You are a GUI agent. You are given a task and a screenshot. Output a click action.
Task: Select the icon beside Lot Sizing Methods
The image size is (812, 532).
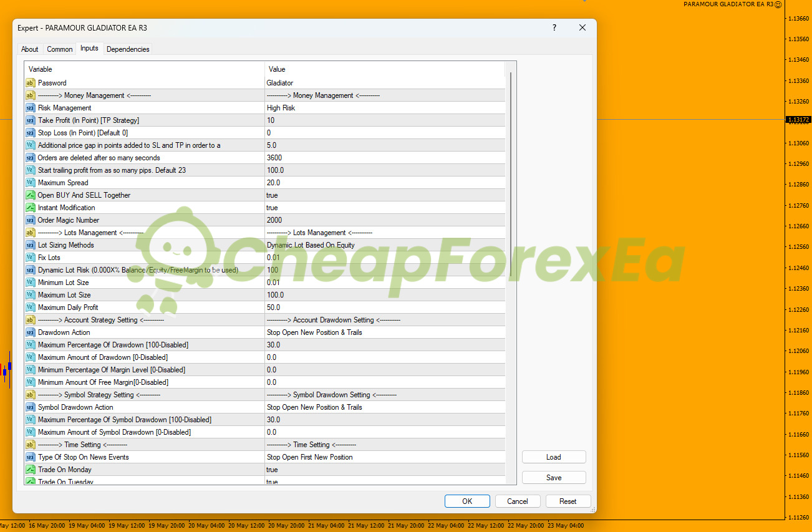tap(31, 245)
